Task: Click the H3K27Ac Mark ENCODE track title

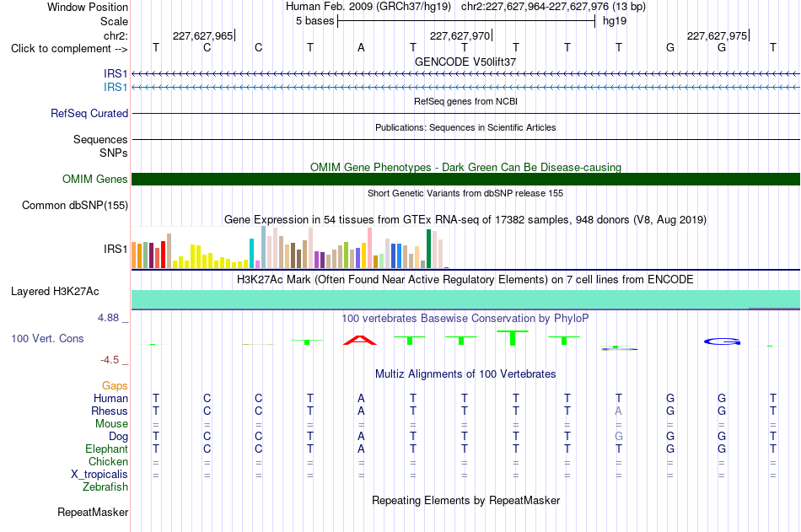Action: point(465,280)
